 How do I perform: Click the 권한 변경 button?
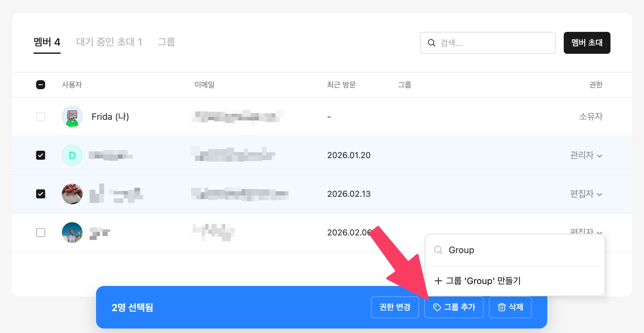click(395, 307)
